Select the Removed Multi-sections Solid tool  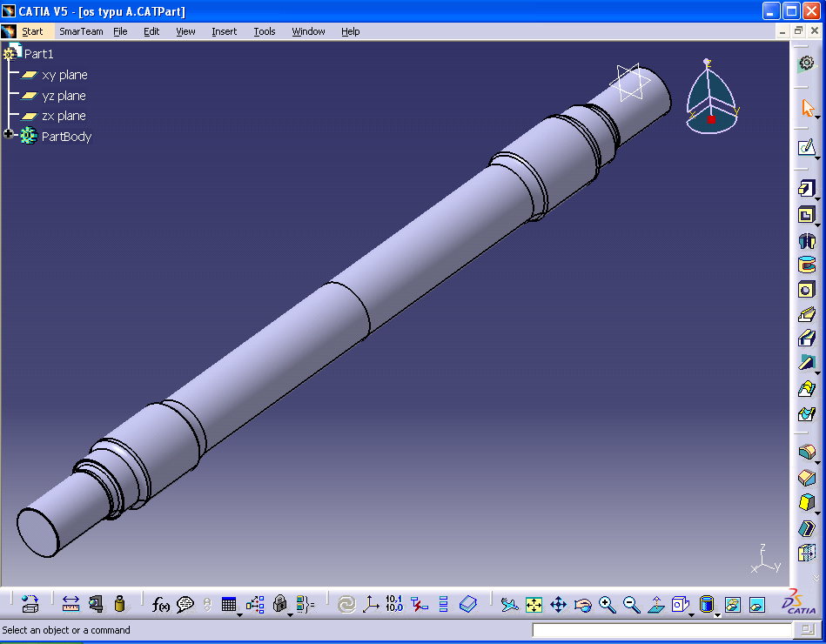pyautogui.click(x=807, y=414)
